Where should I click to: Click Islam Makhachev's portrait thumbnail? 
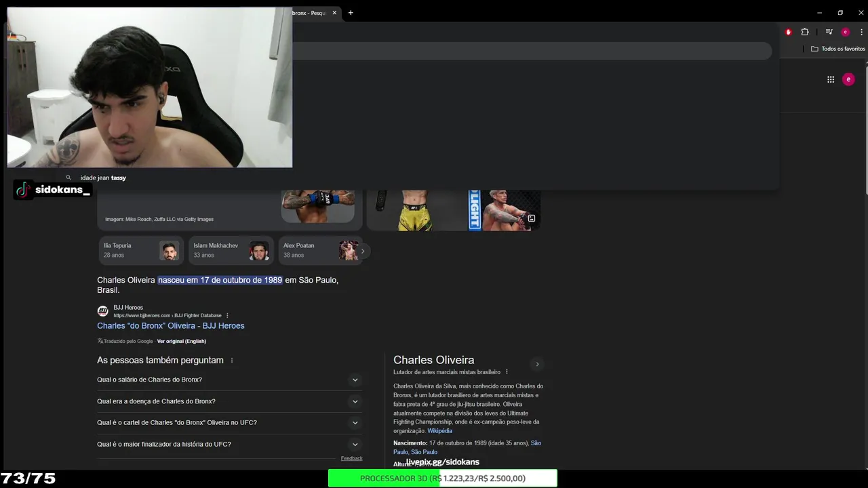258,251
